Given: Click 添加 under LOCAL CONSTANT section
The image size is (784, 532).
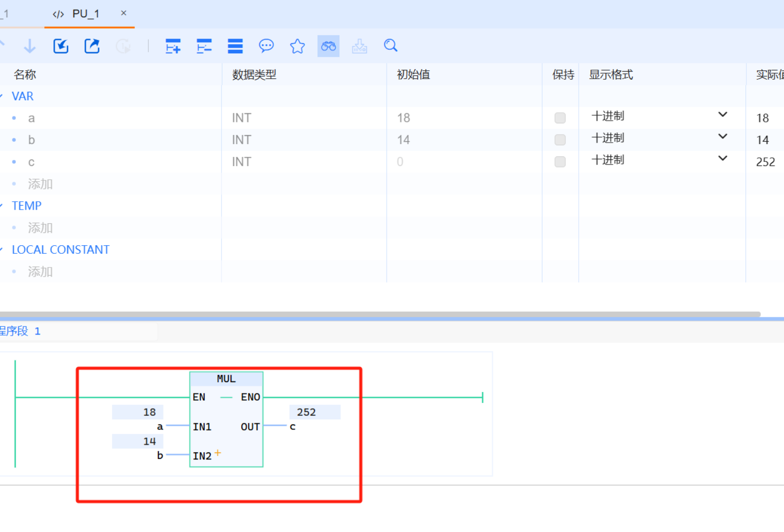Looking at the screenshot, I should (40, 272).
